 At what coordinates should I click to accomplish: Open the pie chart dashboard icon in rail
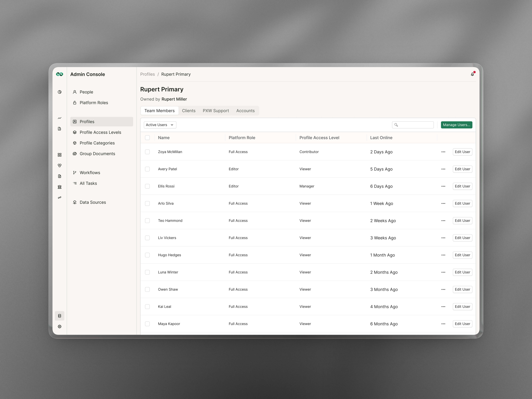click(x=60, y=92)
